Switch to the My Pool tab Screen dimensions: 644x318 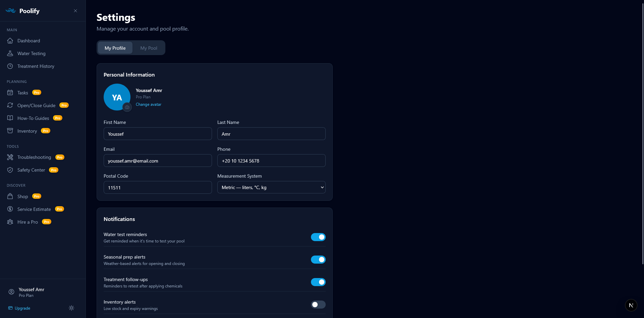(x=149, y=48)
